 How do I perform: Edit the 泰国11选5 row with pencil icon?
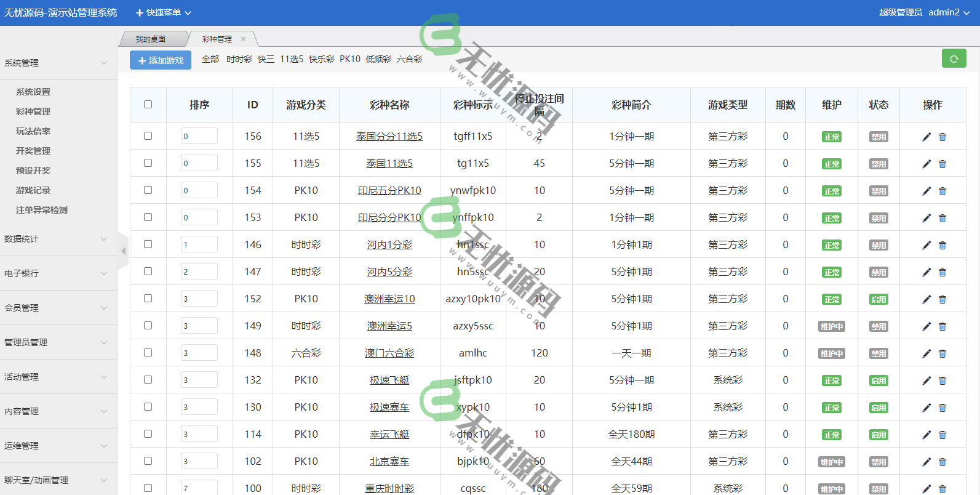(926, 164)
